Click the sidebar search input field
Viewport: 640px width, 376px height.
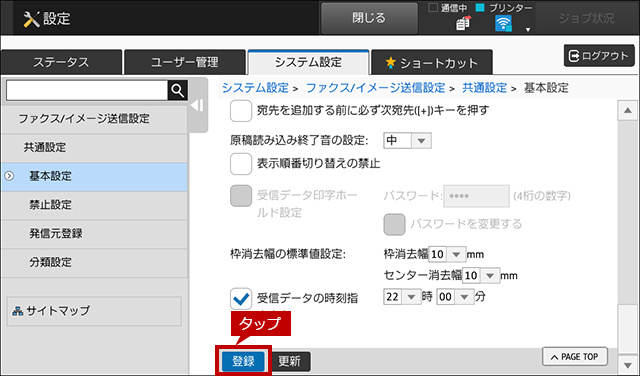tap(87, 90)
